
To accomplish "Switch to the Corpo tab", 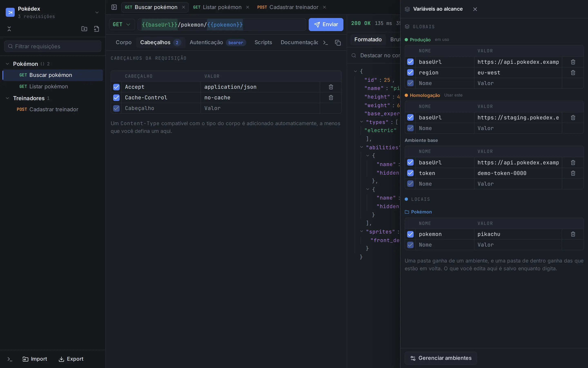I will [x=124, y=42].
